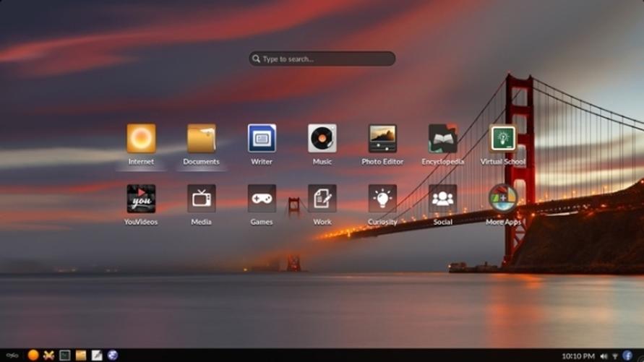Launch the Writer application
The width and height of the screenshot is (644, 362).
pos(262,139)
